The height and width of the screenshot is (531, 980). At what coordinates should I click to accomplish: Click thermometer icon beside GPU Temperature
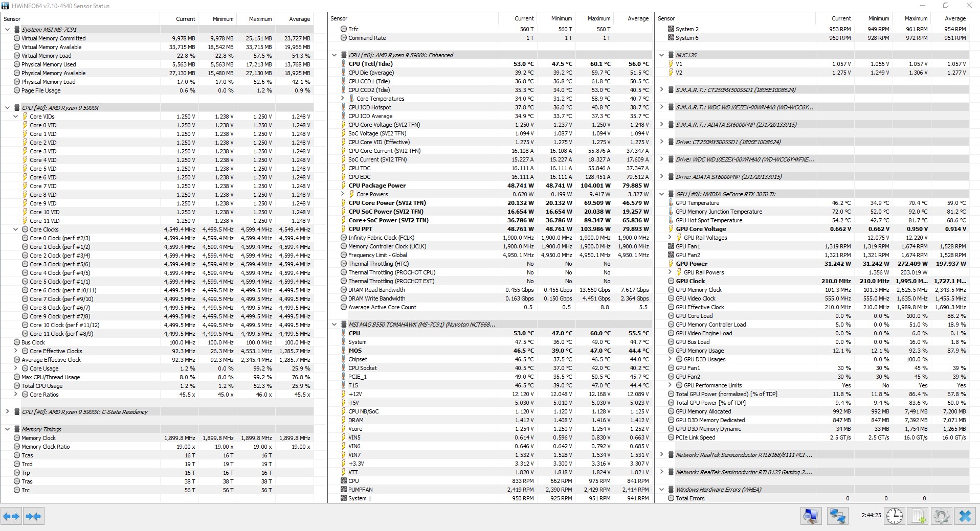(671, 203)
